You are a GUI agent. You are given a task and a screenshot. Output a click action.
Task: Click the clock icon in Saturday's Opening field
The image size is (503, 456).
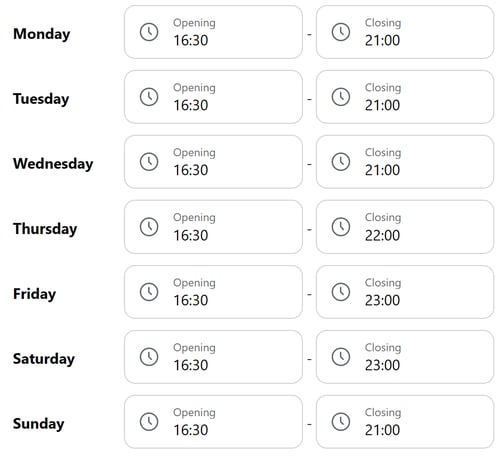(x=149, y=357)
